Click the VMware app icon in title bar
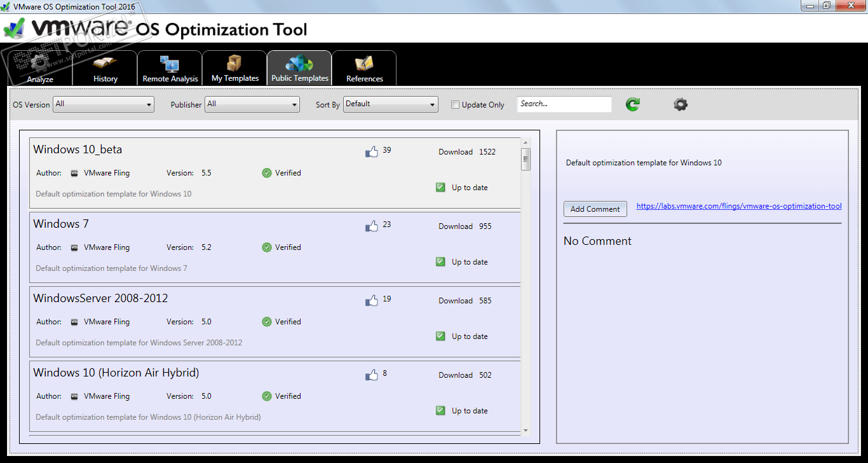Viewport: 868px width, 463px height. click(x=6, y=6)
